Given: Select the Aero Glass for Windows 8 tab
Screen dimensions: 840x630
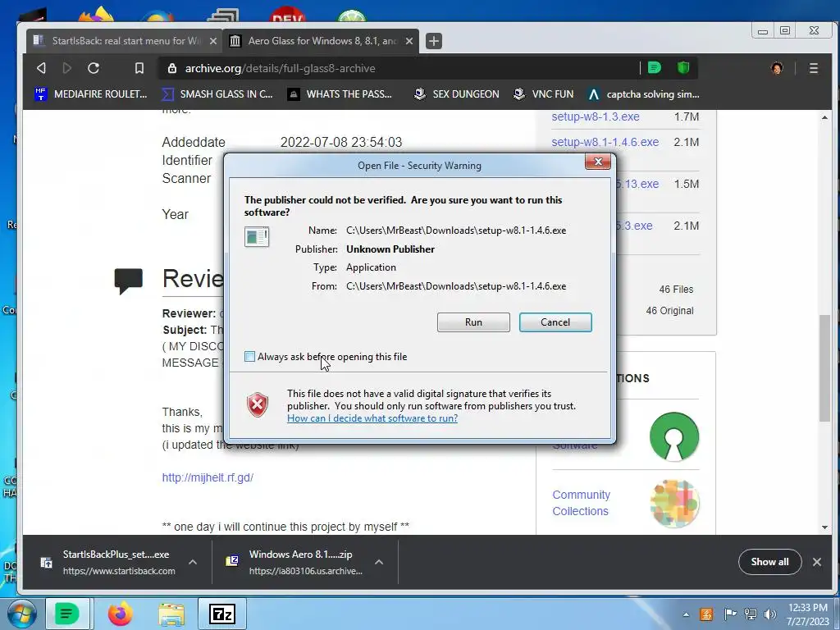Looking at the screenshot, I should (x=322, y=41).
